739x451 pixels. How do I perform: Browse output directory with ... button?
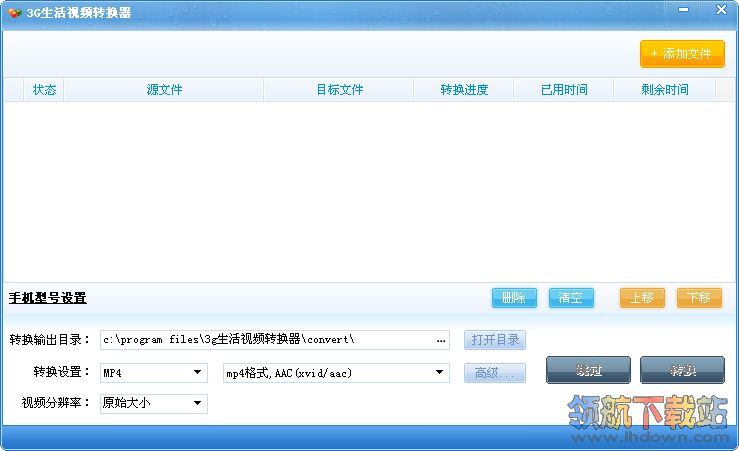pos(441,340)
